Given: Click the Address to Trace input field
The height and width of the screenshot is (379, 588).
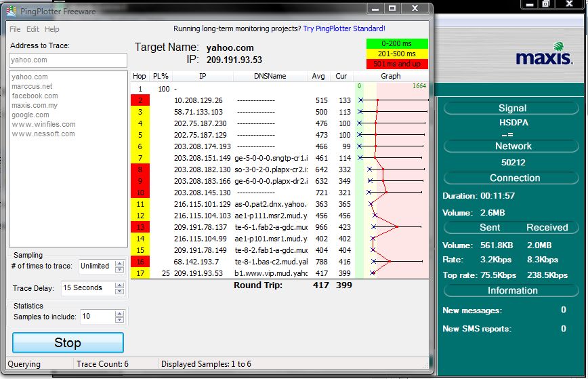Looking at the screenshot, I should 68,60.
